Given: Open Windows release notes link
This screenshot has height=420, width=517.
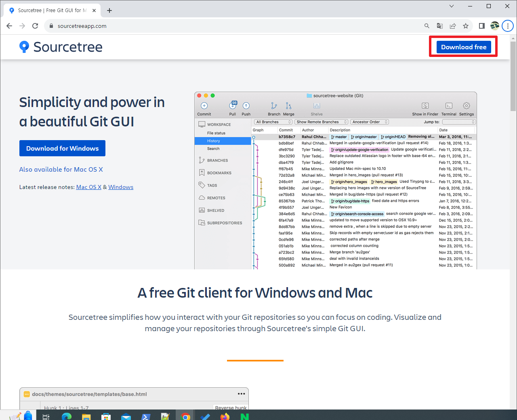Looking at the screenshot, I should coord(121,187).
